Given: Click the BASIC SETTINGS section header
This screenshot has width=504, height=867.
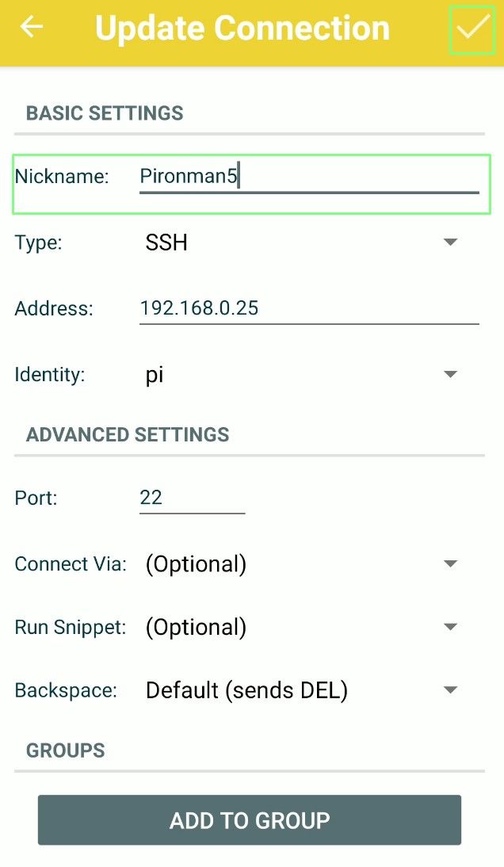Looking at the screenshot, I should (105, 113).
